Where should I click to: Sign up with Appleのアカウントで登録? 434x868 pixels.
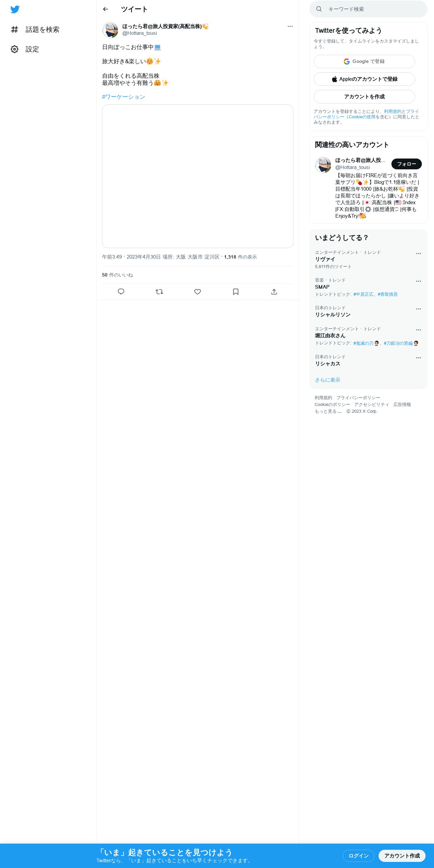(x=364, y=79)
